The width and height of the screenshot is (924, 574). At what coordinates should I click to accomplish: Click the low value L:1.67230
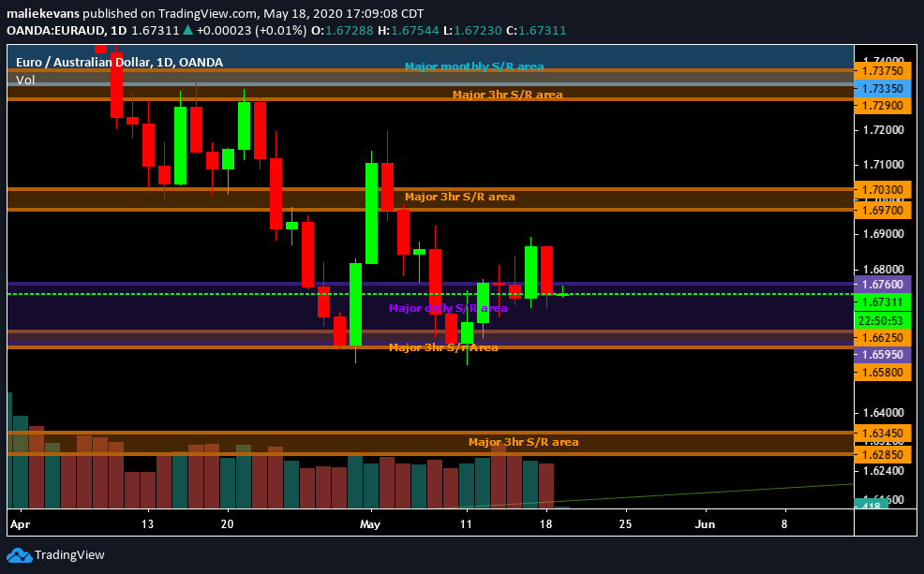tap(472, 30)
